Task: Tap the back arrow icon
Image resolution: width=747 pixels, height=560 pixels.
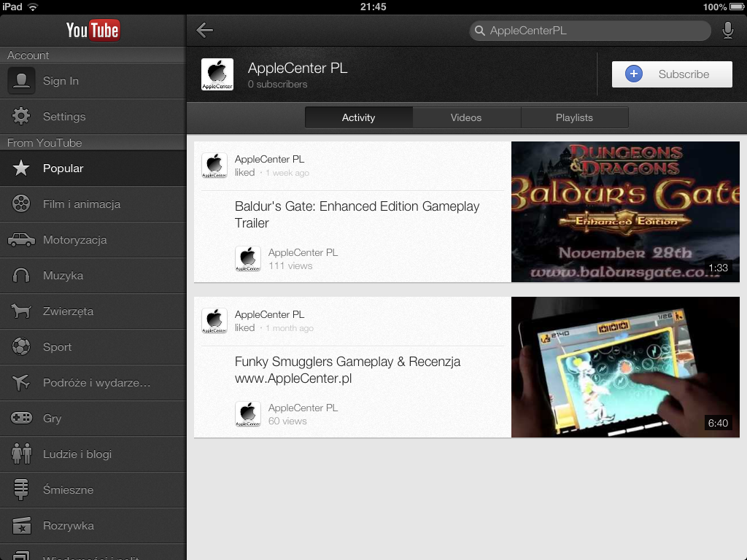Action: click(205, 30)
